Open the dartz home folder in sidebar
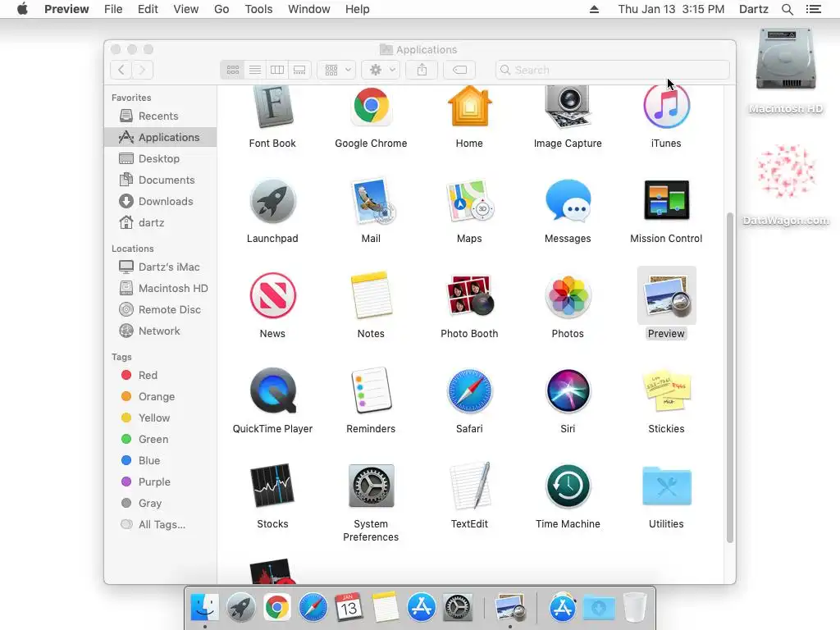Screen dimensions: 840x630 (160, 222)
